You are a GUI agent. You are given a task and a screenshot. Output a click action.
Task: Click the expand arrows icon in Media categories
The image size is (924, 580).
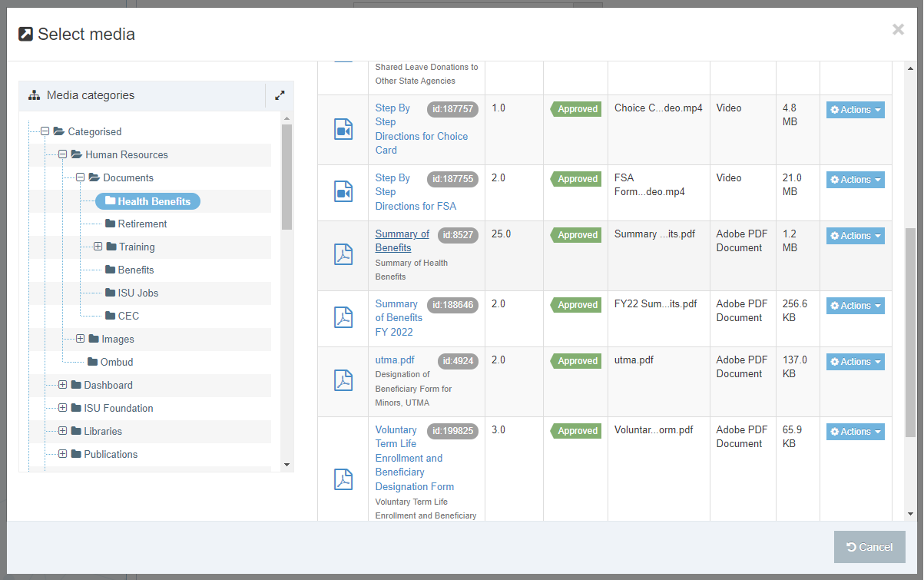point(280,95)
